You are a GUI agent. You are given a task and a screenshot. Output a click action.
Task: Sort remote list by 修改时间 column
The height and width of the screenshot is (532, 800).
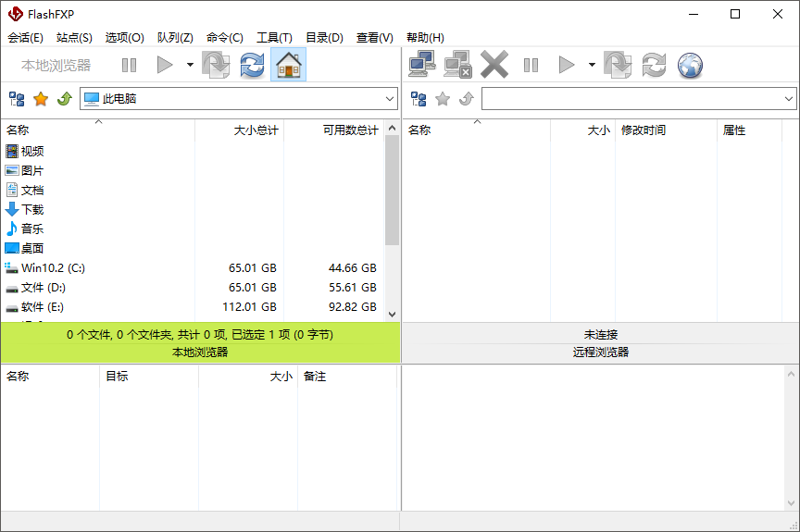pos(667,130)
